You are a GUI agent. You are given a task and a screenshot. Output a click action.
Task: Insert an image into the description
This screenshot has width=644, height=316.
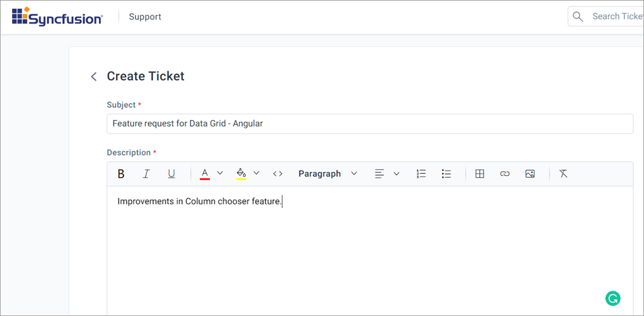(530, 174)
